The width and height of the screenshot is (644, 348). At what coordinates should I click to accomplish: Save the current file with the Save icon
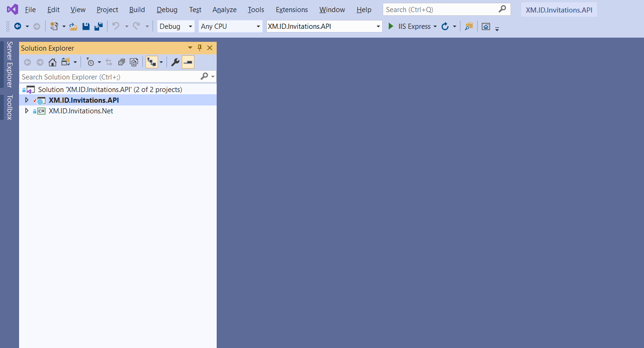click(x=86, y=26)
